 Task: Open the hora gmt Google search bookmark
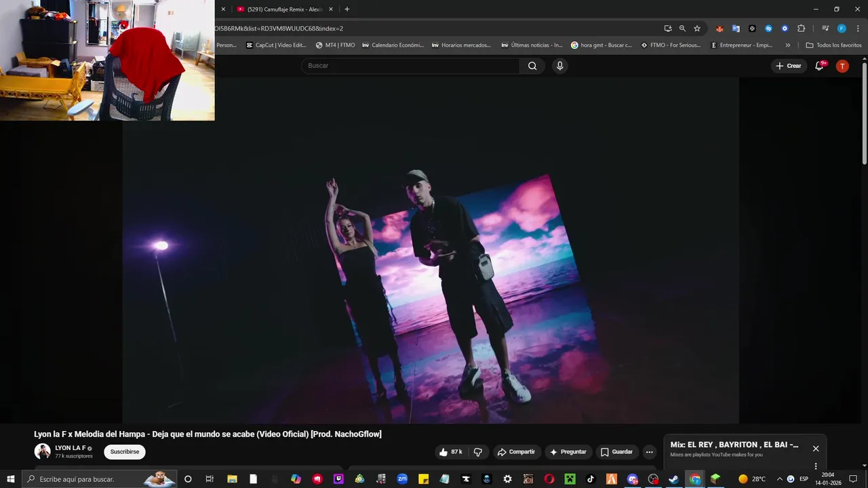click(601, 45)
